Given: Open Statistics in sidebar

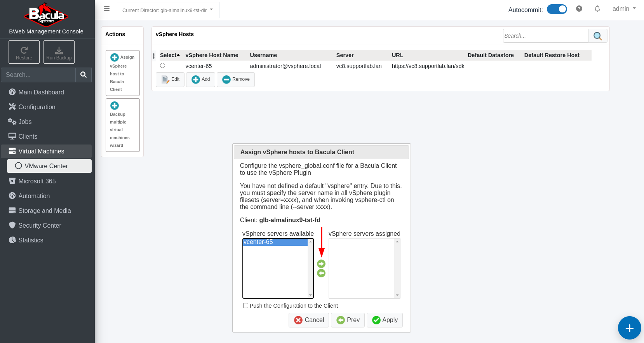Looking at the screenshot, I should (x=47, y=240).
